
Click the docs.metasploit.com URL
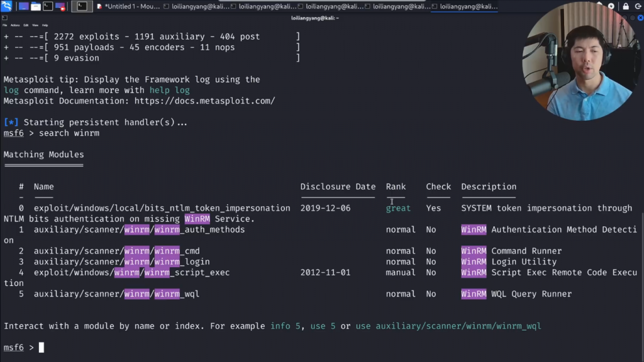[204, 101]
